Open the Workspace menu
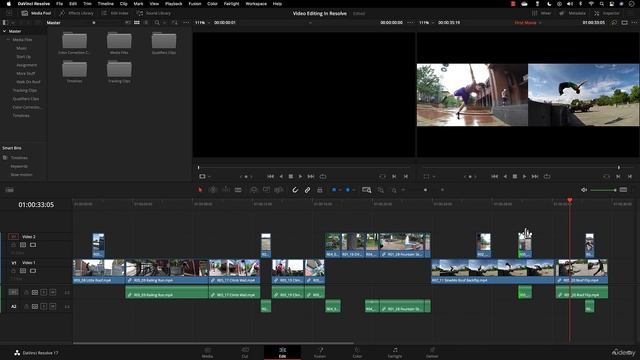640x360 pixels. click(x=256, y=4)
